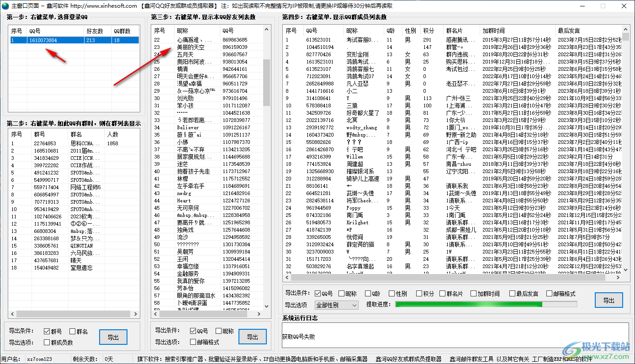
Task: Click QQ群数 column header in login list
Action: [125, 31]
